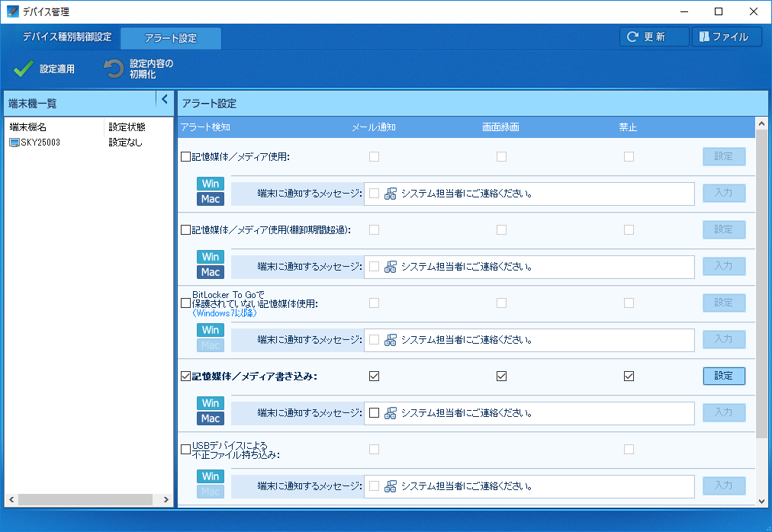Click network icon in 記憶媒体/メディア使用 message
Image resolution: width=772 pixels, height=532 pixels.
pos(391,194)
